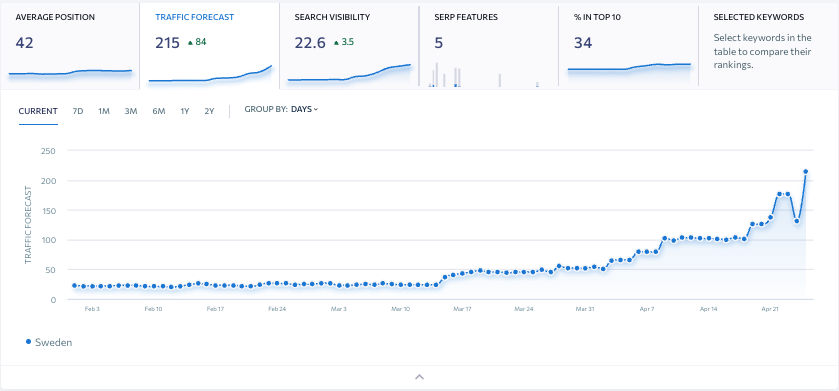Choose the 6M time range
The height and width of the screenshot is (391, 839).
pos(158,111)
